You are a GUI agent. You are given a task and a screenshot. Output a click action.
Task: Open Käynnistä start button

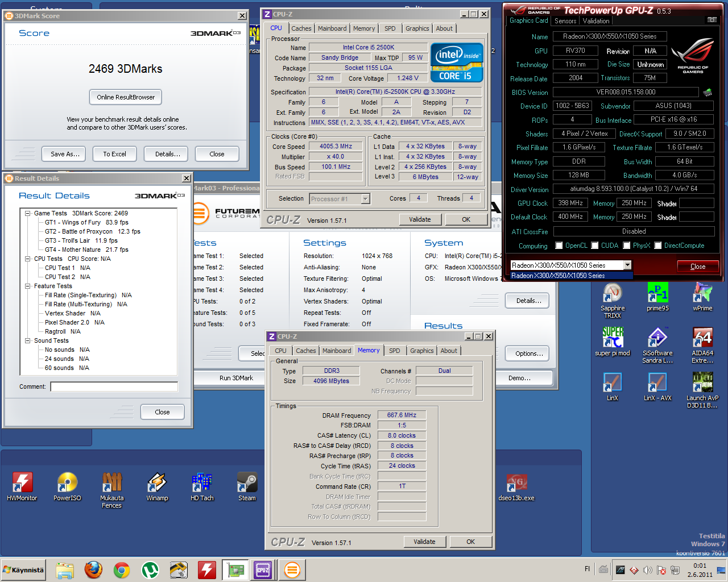point(23,570)
